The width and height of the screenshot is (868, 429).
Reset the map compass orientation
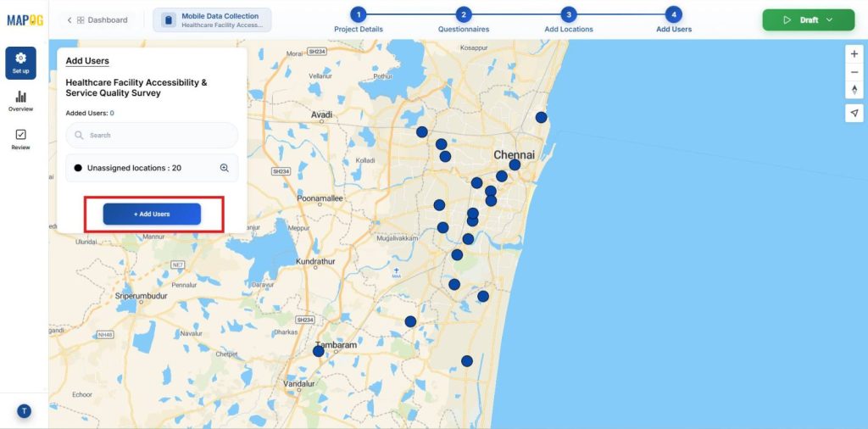click(x=854, y=90)
